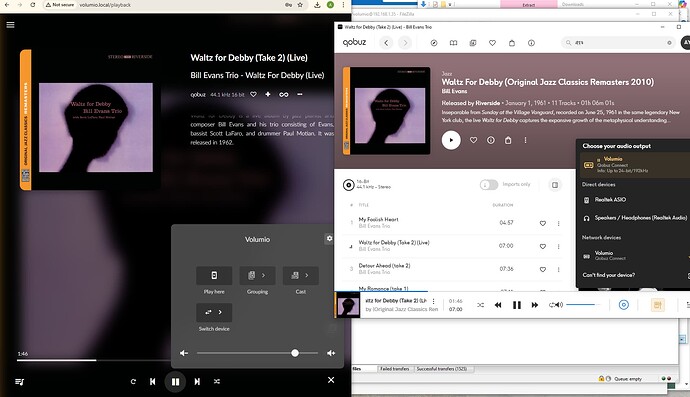The image size is (690, 397).
Task: Click Qobuz audio output selector icon
Action: 657,305
